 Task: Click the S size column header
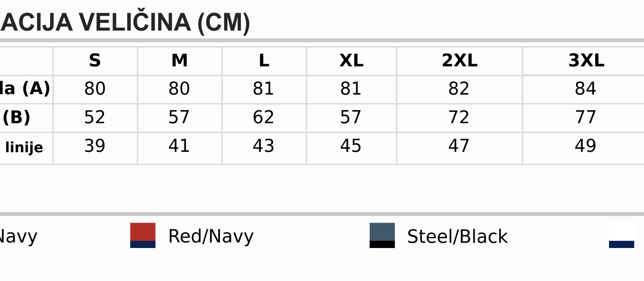95,61
